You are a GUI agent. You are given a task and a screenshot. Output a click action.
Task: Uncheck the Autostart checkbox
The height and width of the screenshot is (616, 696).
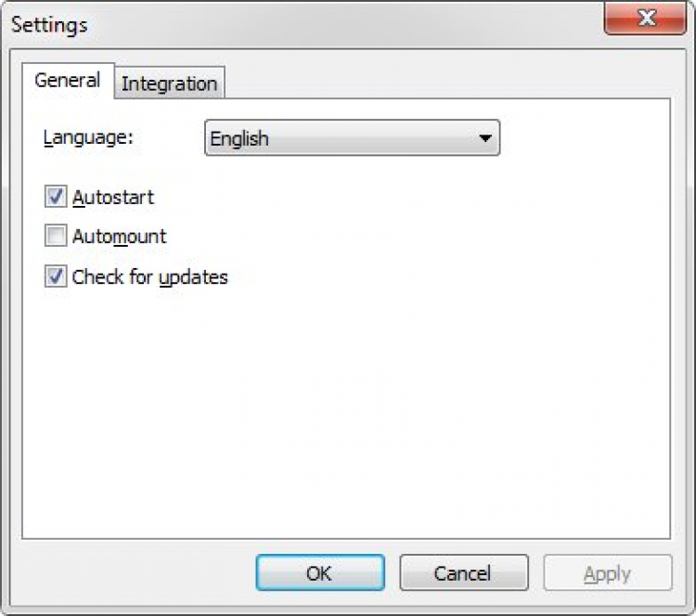tap(56, 198)
